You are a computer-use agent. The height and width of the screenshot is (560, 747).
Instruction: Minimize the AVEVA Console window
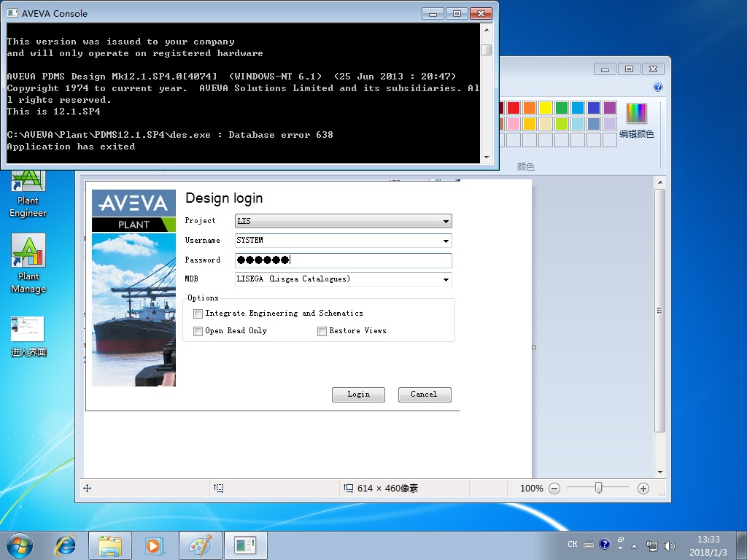click(433, 13)
